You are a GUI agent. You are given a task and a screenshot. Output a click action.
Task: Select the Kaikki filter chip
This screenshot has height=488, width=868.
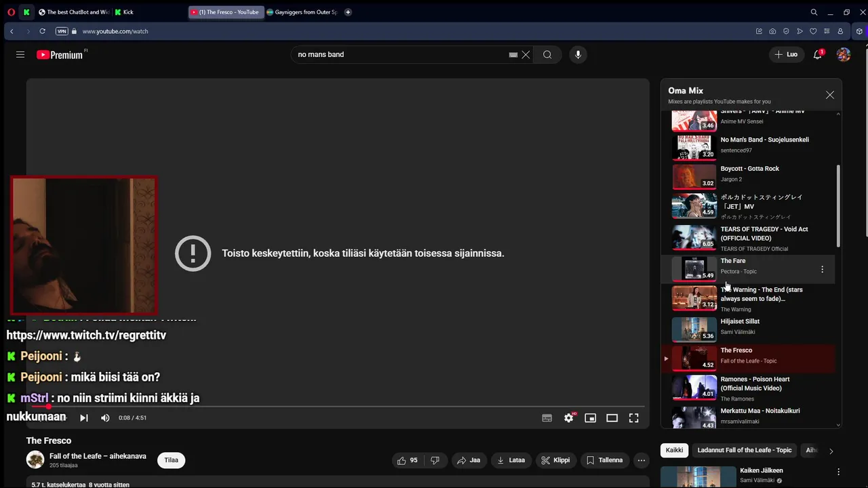[x=674, y=450]
